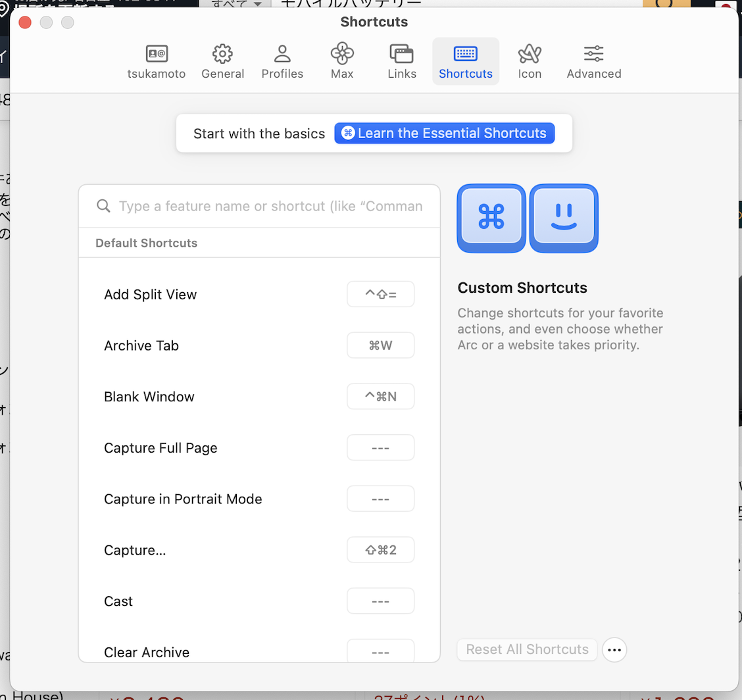Click Reset All Shortcuts button
This screenshot has height=700, width=742.
coord(527,649)
